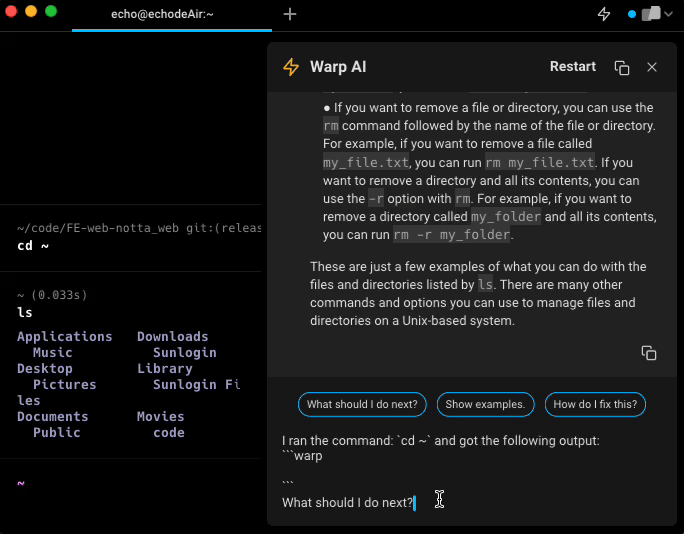Click the Pictures directory in ls output

pos(65,384)
